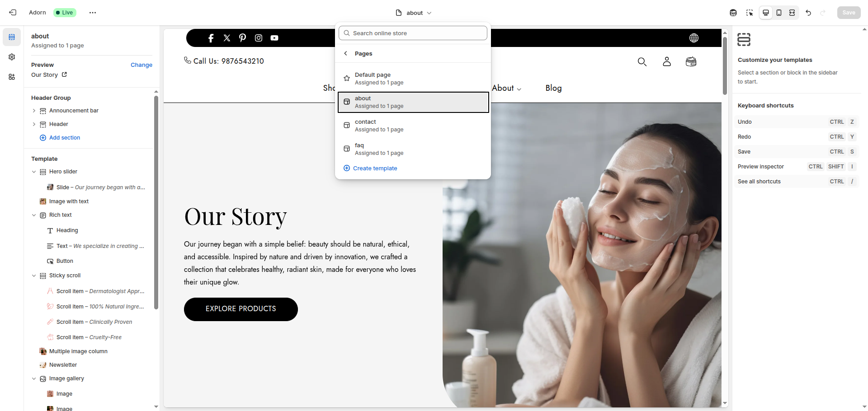Click Add section in Header Group

click(60, 138)
